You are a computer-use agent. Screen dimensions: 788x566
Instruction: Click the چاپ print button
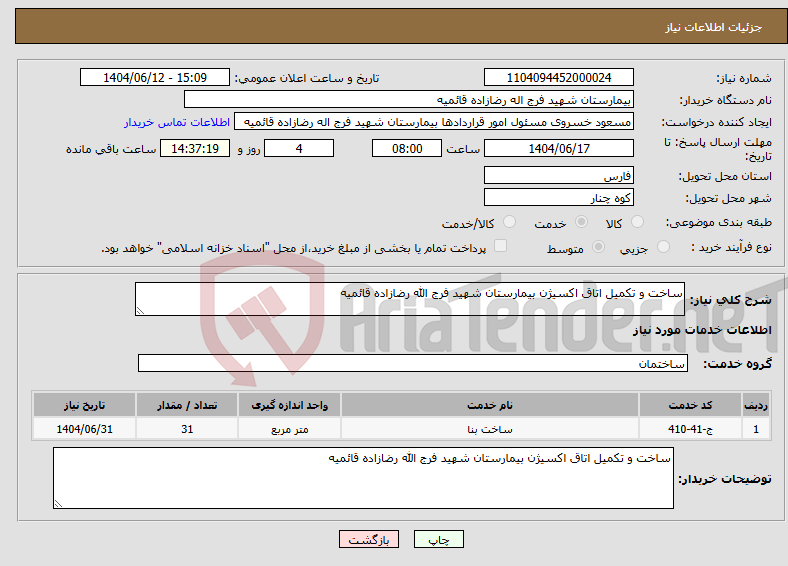pyautogui.click(x=439, y=539)
